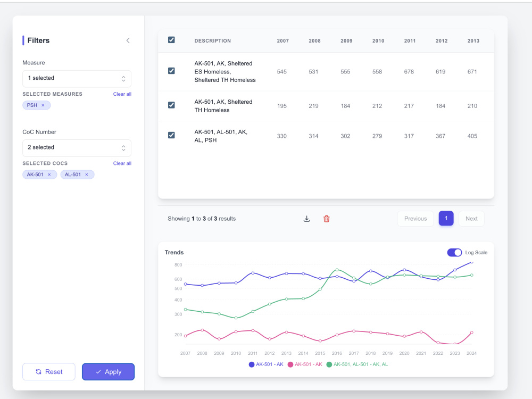The width and height of the screenshot is (532, 399).
Task: Delete selected rows with the red trash icon
Action: [327, 219]
